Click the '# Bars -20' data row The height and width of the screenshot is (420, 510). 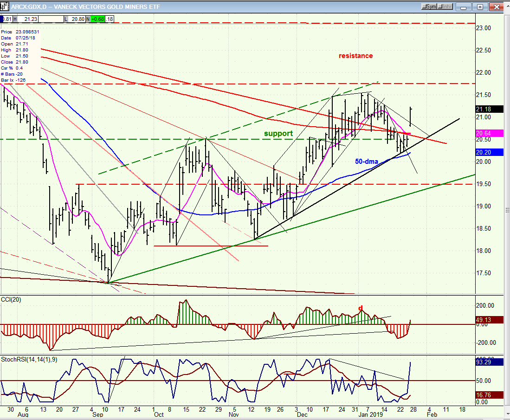click(x=12, y=74)
